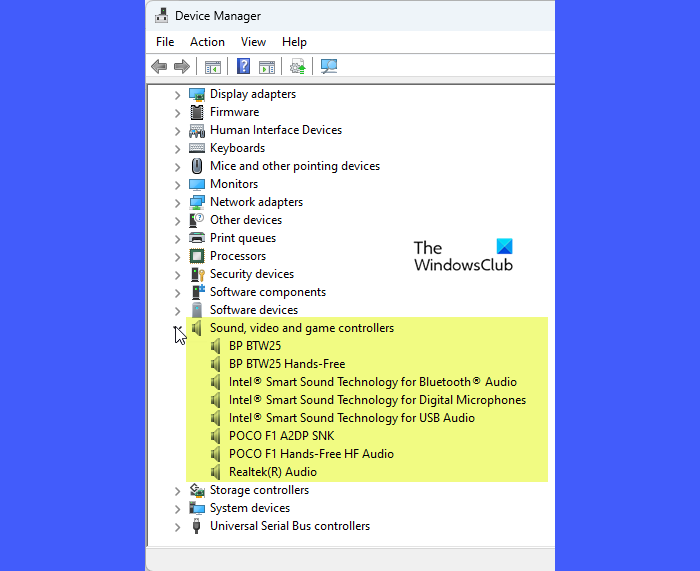The height and width of the screenshot is (571, 700).
Task: Expand the Firmware node
Action: 177,113
